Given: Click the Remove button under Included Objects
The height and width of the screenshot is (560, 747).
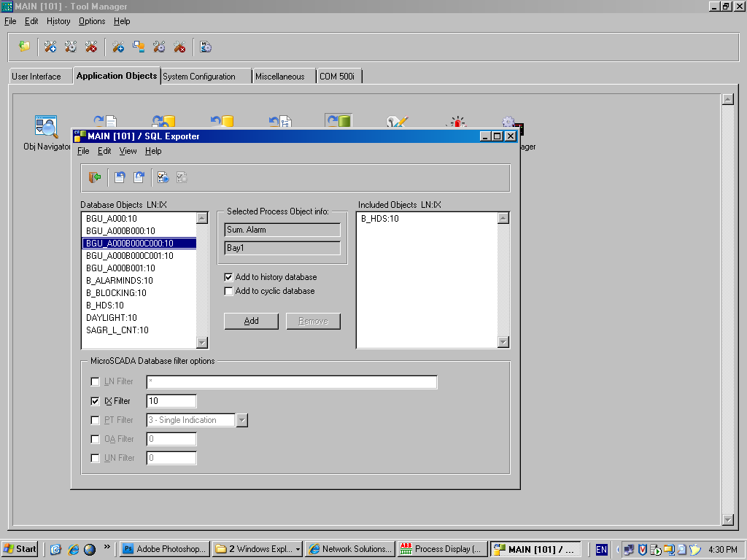Looking at the screenshot, I should (313, 321).
